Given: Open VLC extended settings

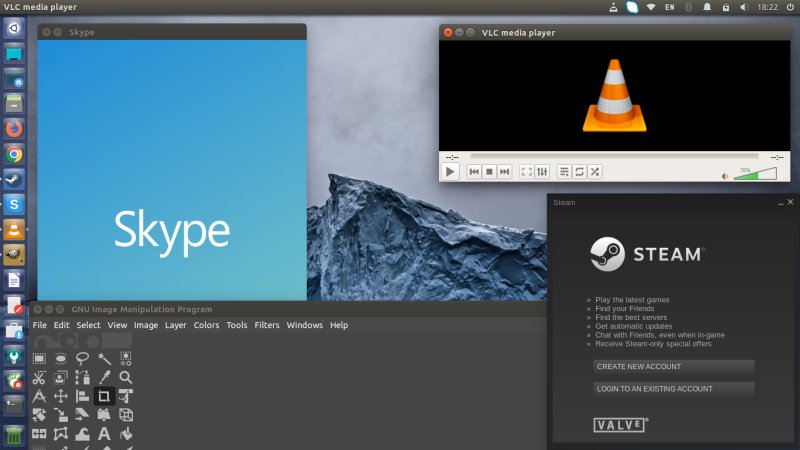Looking at the screenshot, I should pyautogui.click(x=542, y=172).
